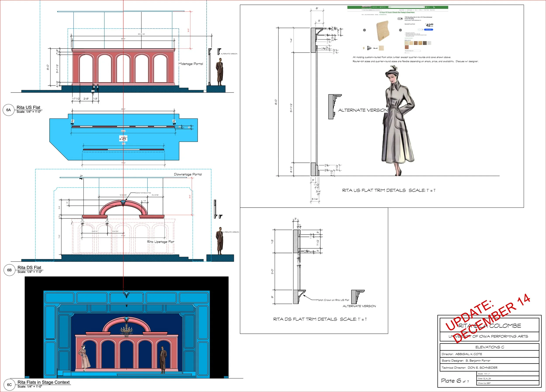Open the shopping cart icon
Screen dimensions: 546x392
pos(434,7)
